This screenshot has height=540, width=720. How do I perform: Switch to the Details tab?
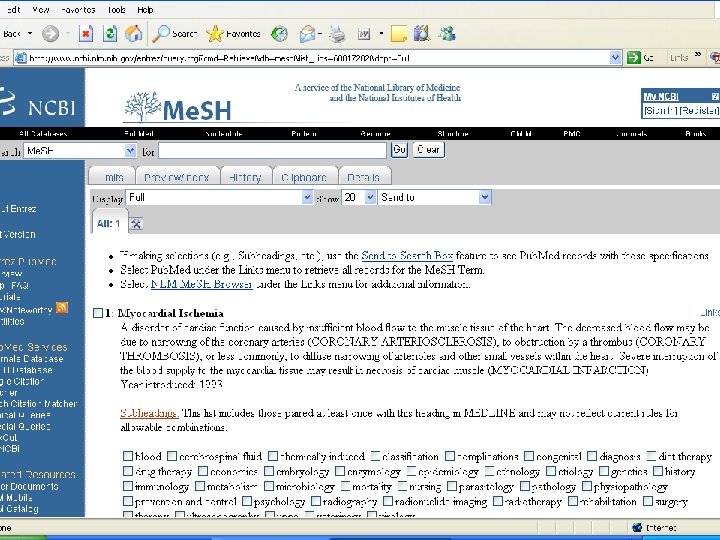coord(364,177)
